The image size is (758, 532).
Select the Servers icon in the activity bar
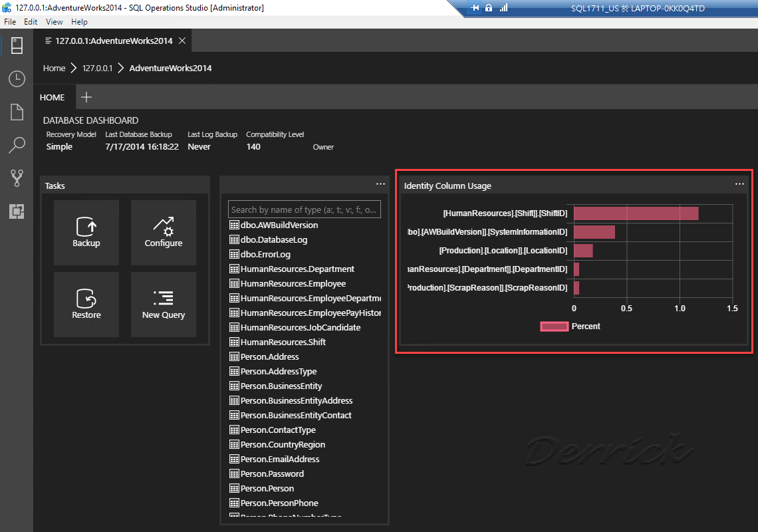click(16, 45)
